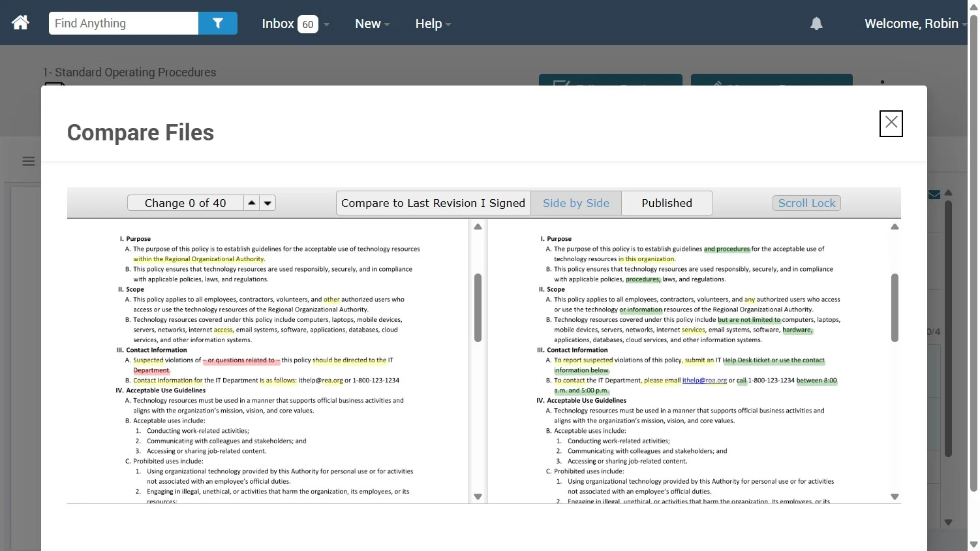Open the Help dropdown menu
Screen dimensions: 980x551
433,24
